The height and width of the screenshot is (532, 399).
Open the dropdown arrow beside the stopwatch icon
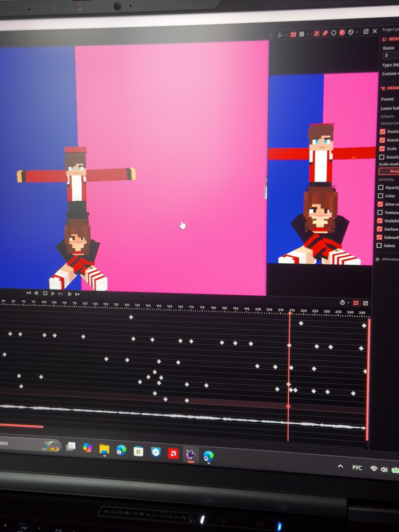348,303
